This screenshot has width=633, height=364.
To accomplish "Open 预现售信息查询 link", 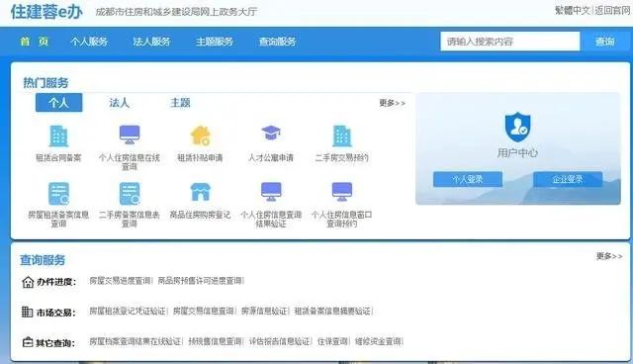I will click(216, 341).
